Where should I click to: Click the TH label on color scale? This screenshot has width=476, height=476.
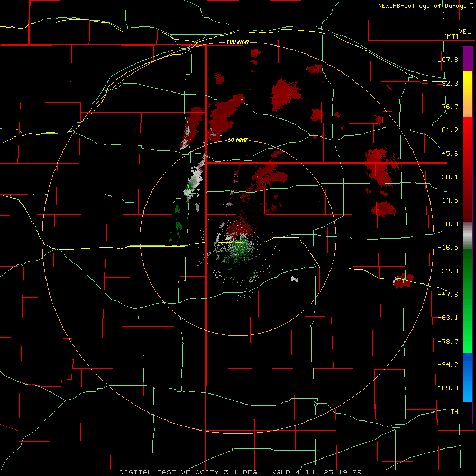(x=454, y=411)
